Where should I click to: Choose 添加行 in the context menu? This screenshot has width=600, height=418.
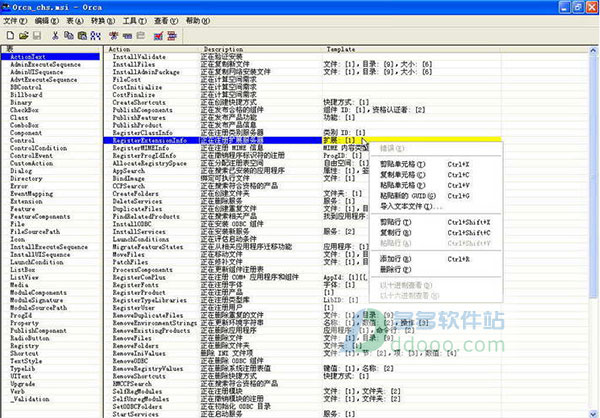coord(435,259)
